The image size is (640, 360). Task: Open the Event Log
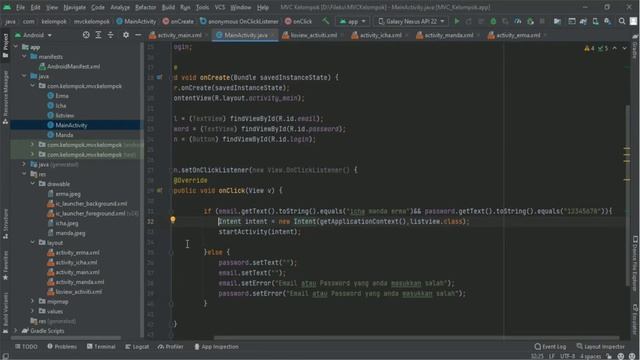(550, 347)
